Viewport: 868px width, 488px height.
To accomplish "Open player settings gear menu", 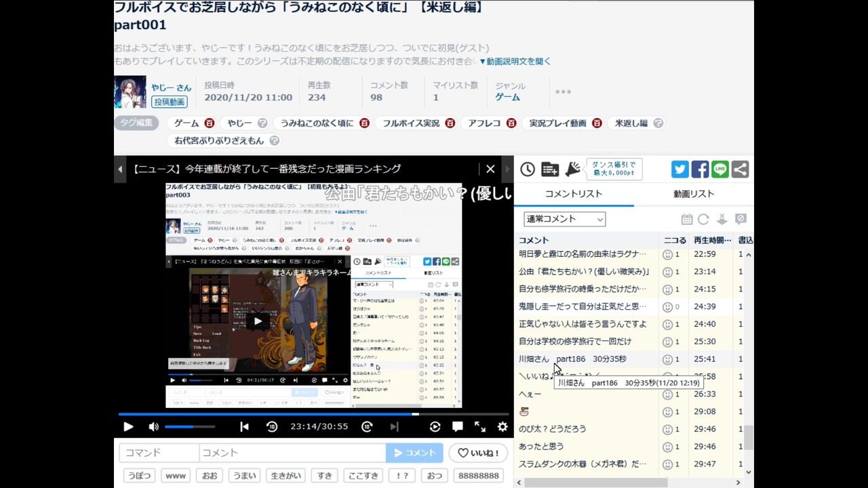I will 502,426.
